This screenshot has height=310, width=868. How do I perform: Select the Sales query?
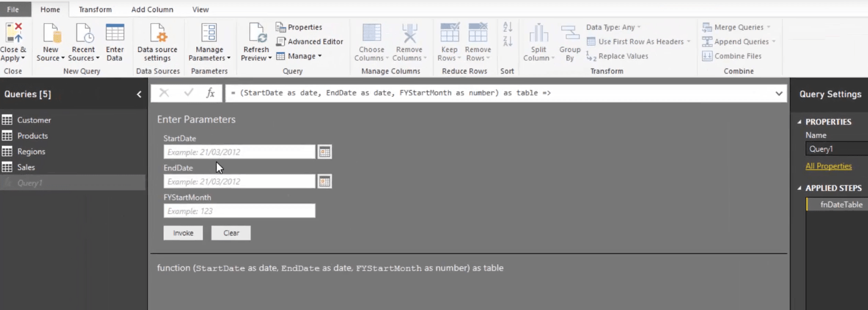coord(73,167)
